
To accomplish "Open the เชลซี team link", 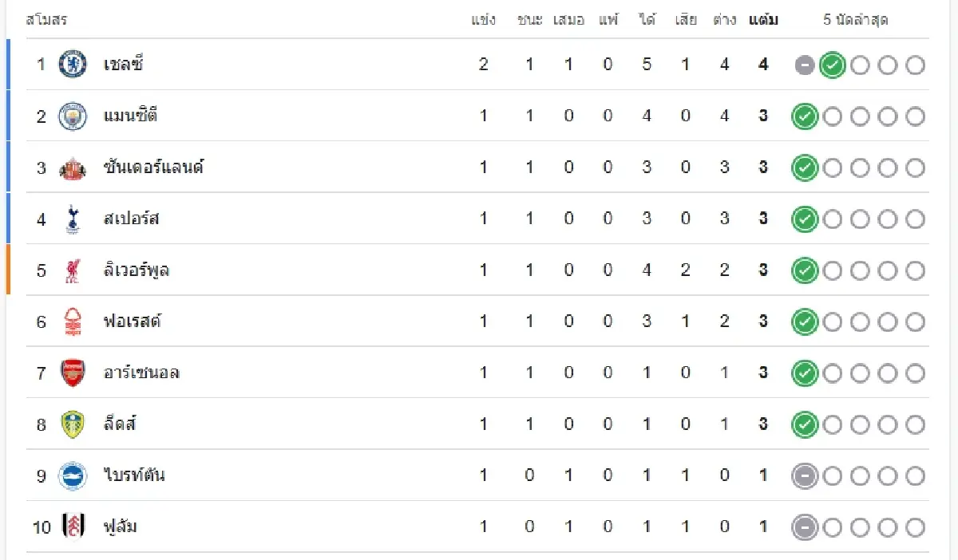I will [123, 65].
